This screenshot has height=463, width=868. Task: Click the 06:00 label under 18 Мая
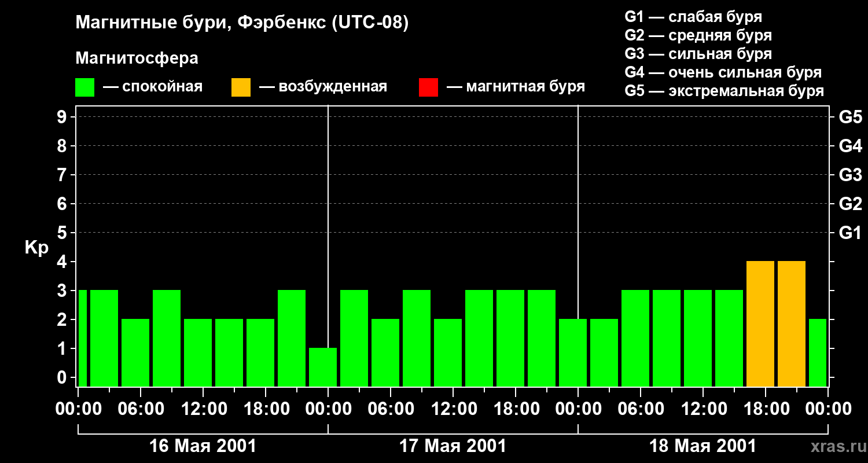tap(641, 409)
